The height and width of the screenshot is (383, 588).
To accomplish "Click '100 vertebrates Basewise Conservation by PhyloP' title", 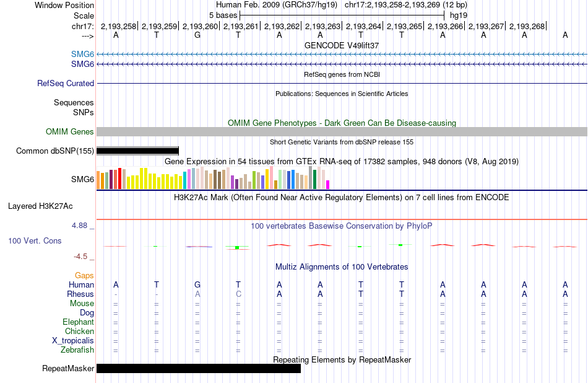I will tap(342, 226).
